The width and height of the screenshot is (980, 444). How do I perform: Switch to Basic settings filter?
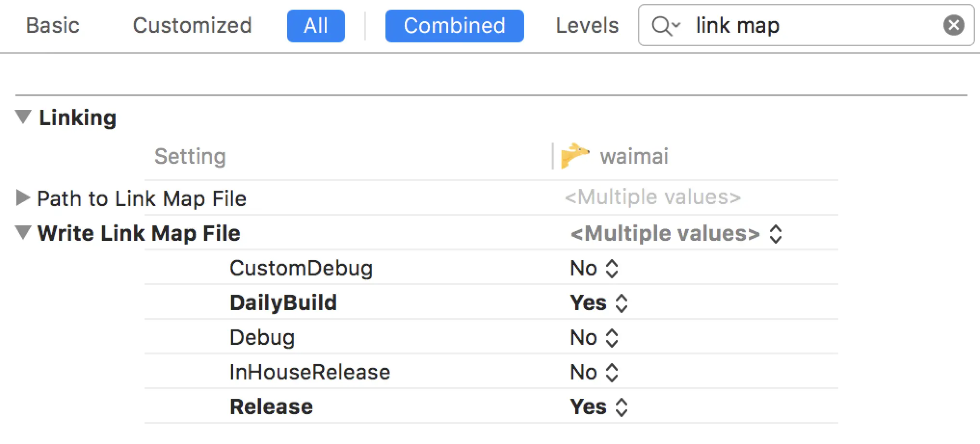point(53,26)
